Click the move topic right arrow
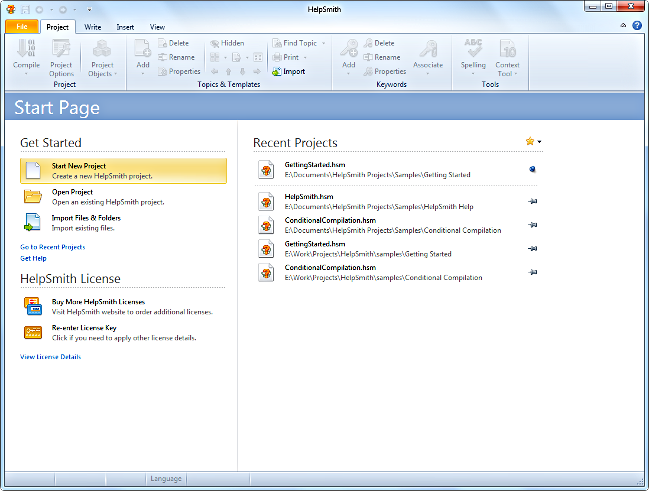 pos(257,71)
